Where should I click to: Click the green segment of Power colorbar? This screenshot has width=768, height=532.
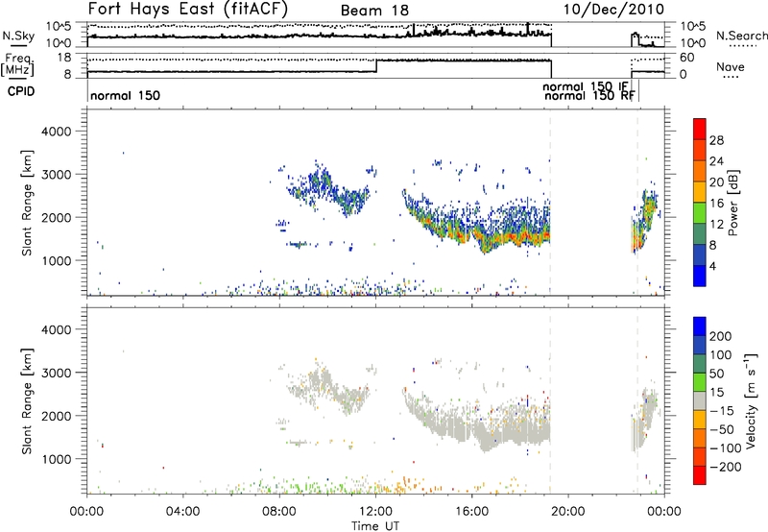click(700, 213)
